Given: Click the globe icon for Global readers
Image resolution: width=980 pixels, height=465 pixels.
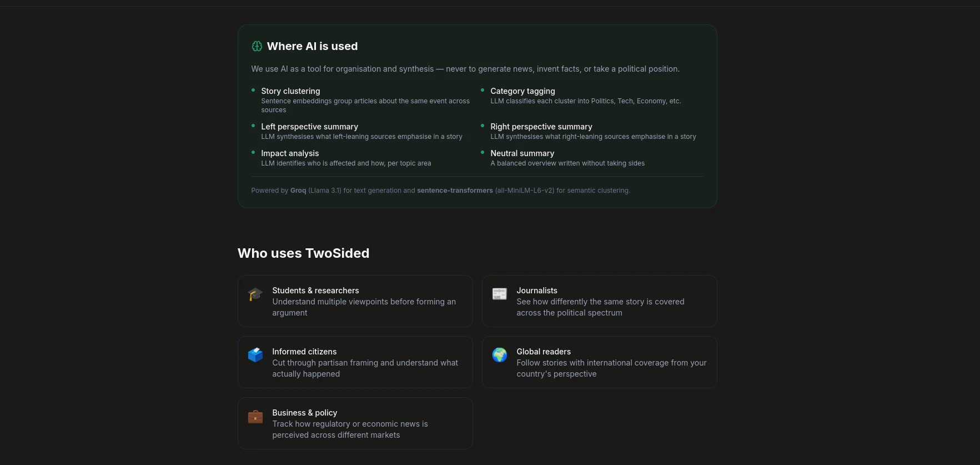Looking at the screenshot, I should coord(500,355).
